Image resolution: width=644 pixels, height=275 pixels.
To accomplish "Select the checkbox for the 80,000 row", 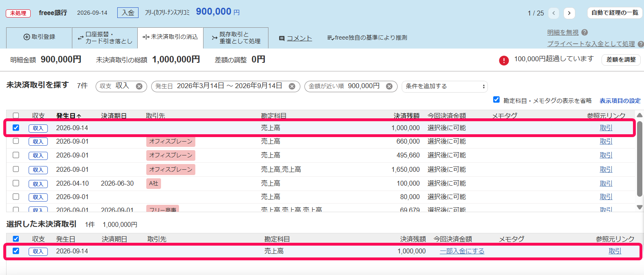I will (x=16, y=197).
